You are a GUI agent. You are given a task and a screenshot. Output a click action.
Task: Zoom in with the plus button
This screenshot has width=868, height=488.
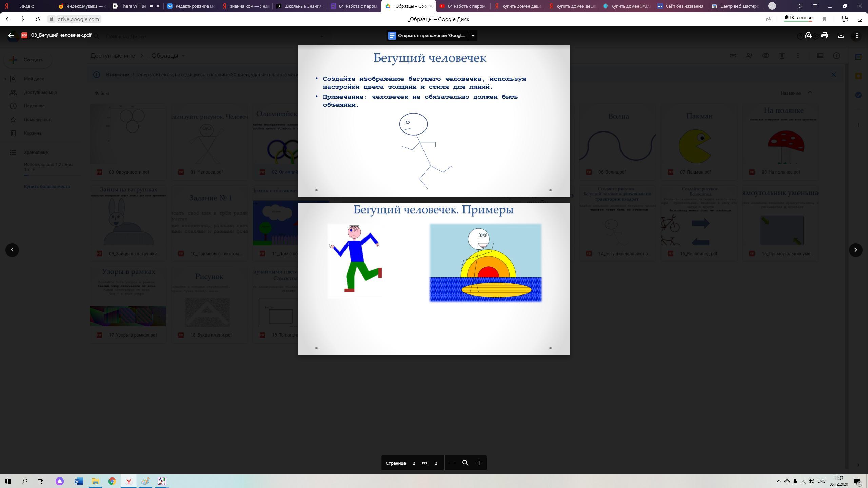(x=479, y=463)
